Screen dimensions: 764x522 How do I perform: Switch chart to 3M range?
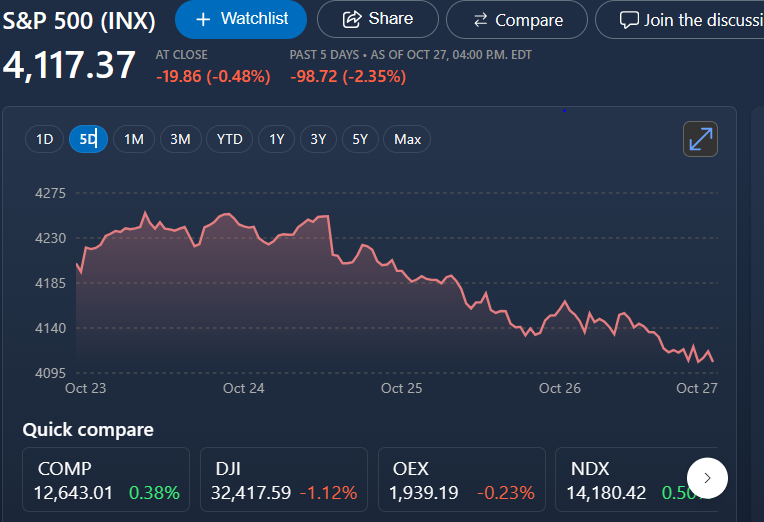point(180,139)
